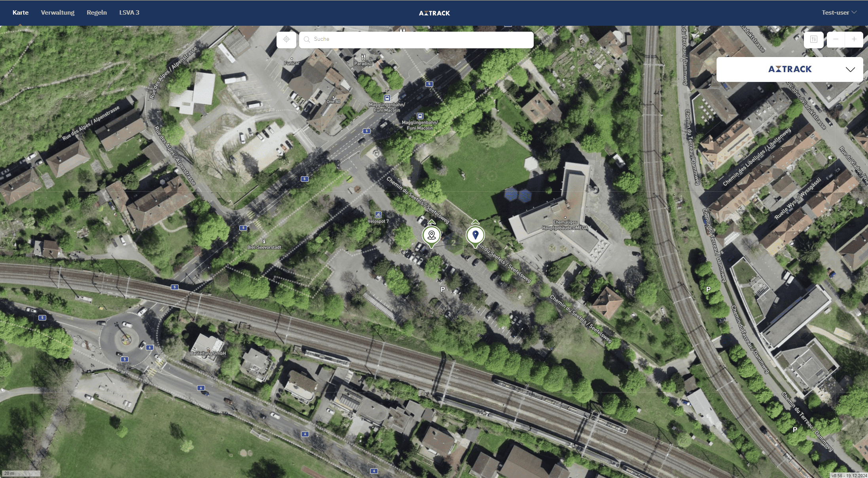Switch to the Karte tab
Screen dimensions: 868x478
(x=21, y=13)
